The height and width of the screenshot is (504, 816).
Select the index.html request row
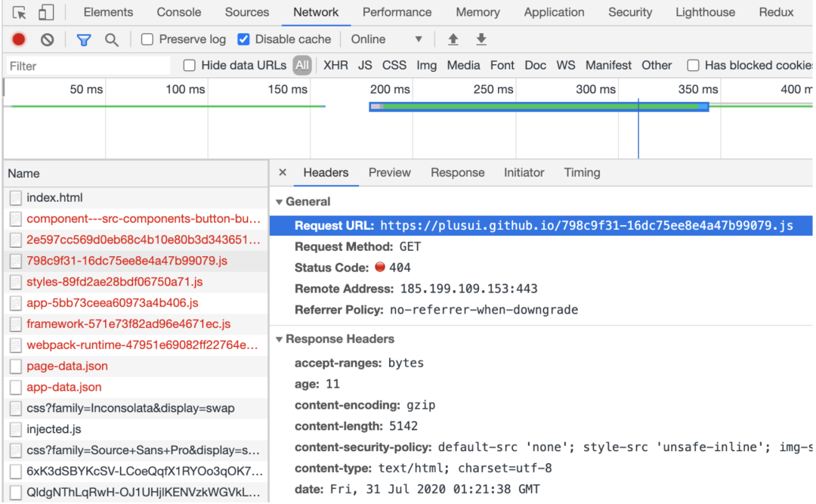click(136, 198)
